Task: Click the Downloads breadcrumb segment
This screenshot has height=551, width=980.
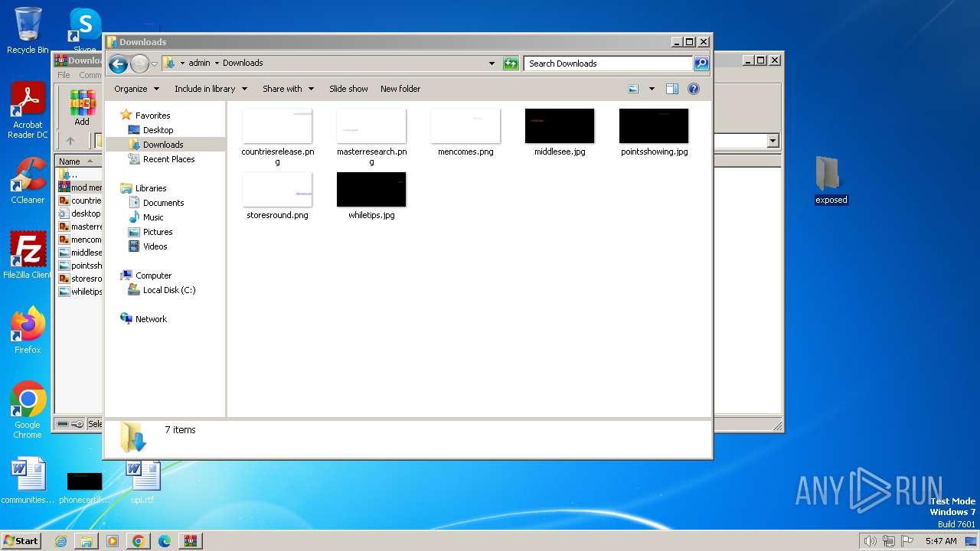Action: pos(243,64)
